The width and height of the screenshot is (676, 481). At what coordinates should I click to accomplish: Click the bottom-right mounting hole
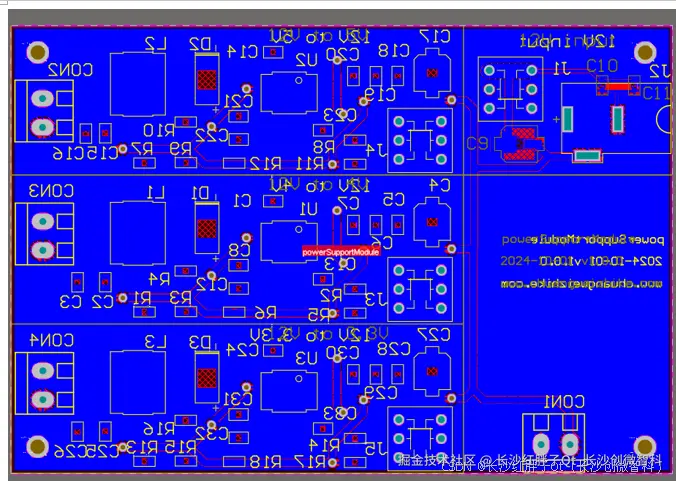click(x=645, y=447)
